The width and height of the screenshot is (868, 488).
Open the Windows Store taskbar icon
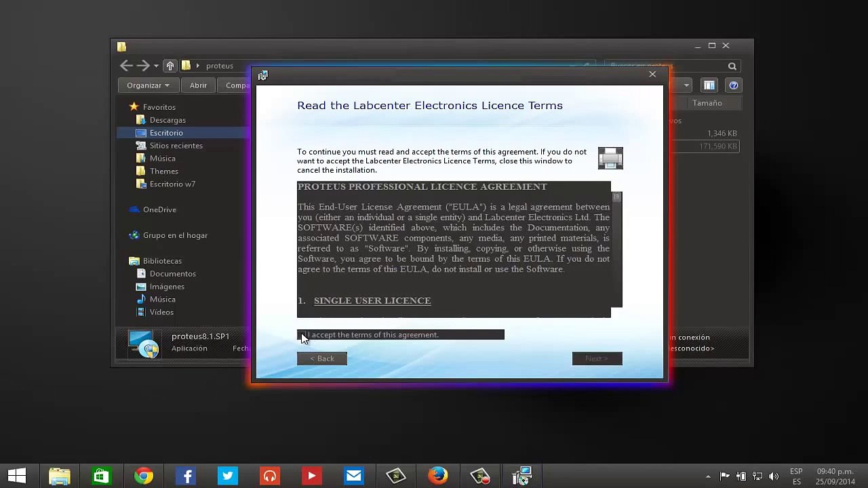(101, 476)
